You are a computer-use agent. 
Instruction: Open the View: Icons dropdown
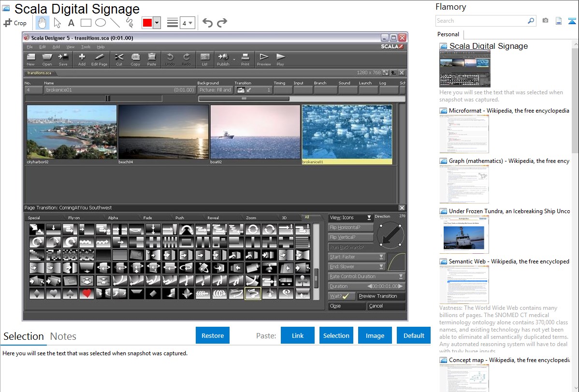pyautogui.click(x=350, y=218)
